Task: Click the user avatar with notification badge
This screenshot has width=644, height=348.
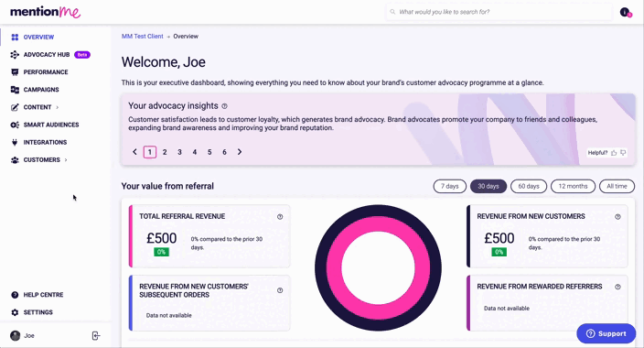Action: (x=626, y=12)
